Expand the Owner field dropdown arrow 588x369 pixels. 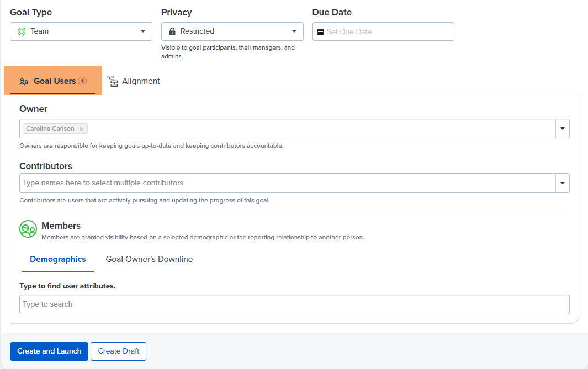click(x=563, y=129)
